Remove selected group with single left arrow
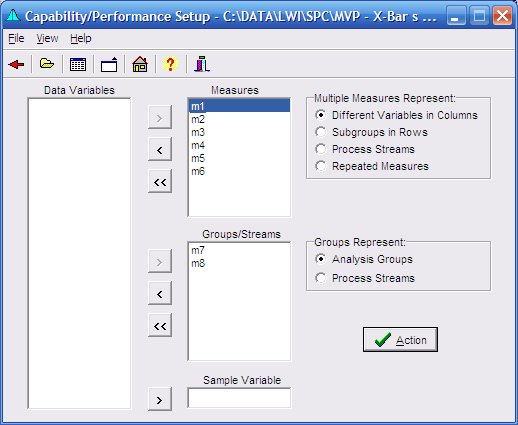 (x=160, y=293)
